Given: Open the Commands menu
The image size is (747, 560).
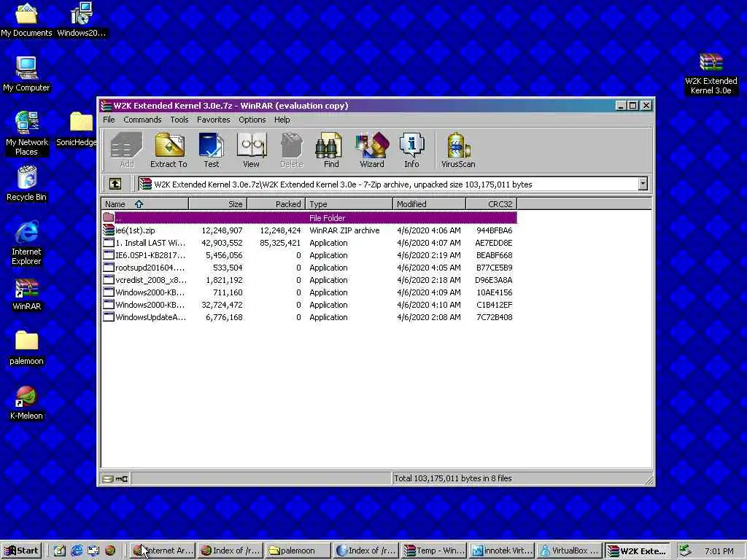Looking at the screenshot, I should click(142, 120).
